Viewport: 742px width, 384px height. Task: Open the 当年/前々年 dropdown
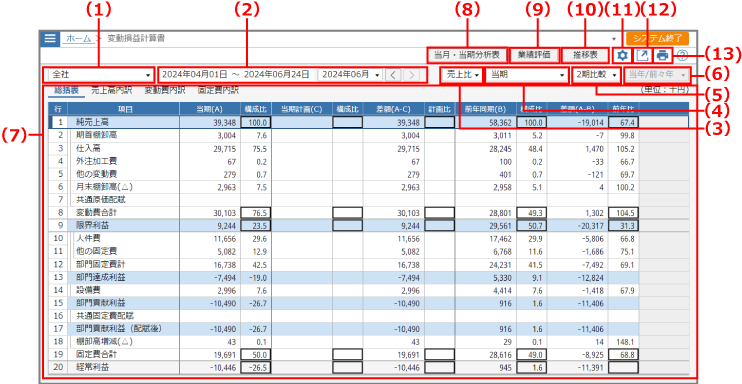point(657,75)
